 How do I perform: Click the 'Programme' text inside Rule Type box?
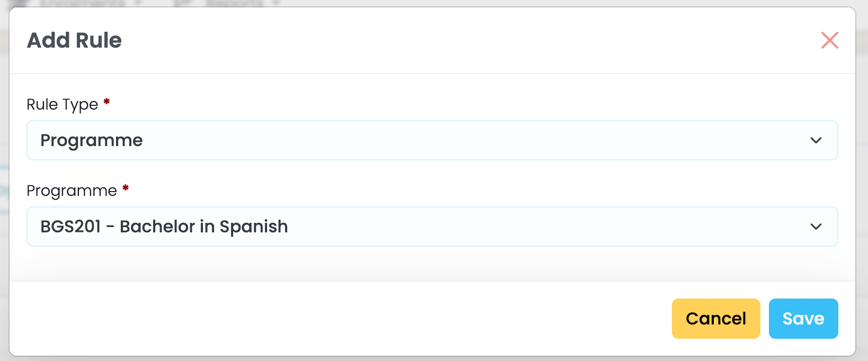[91, 140]
